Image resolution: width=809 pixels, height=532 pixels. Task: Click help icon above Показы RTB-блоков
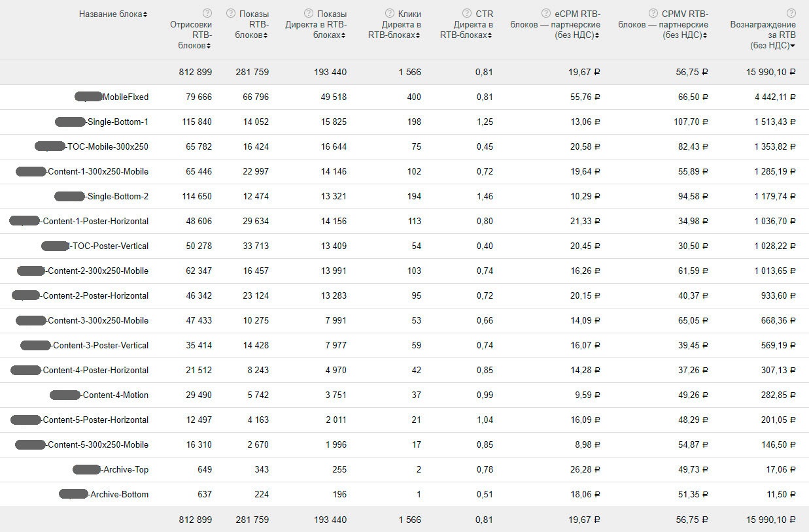230,13
